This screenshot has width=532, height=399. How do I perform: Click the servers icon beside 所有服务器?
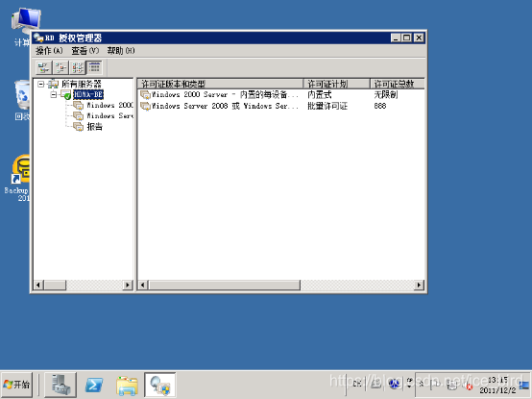tap(53, 84)
